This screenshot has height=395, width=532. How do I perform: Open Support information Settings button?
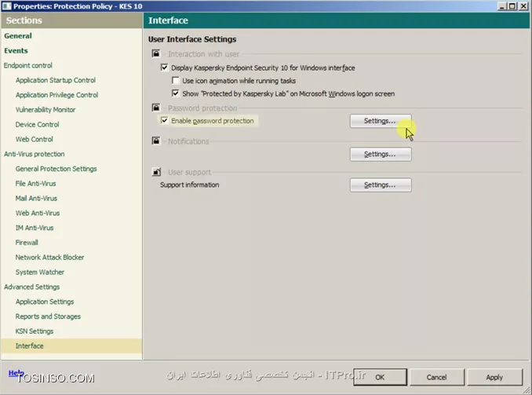(381, 185)
